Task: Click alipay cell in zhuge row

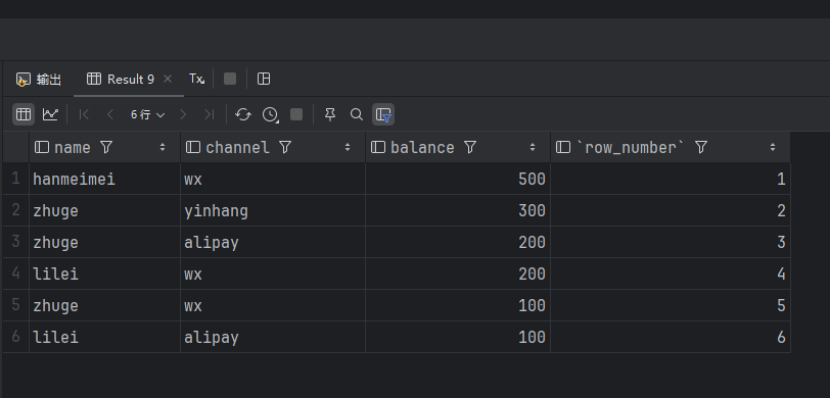Action: pyautogui.click(x=273, y=242)
